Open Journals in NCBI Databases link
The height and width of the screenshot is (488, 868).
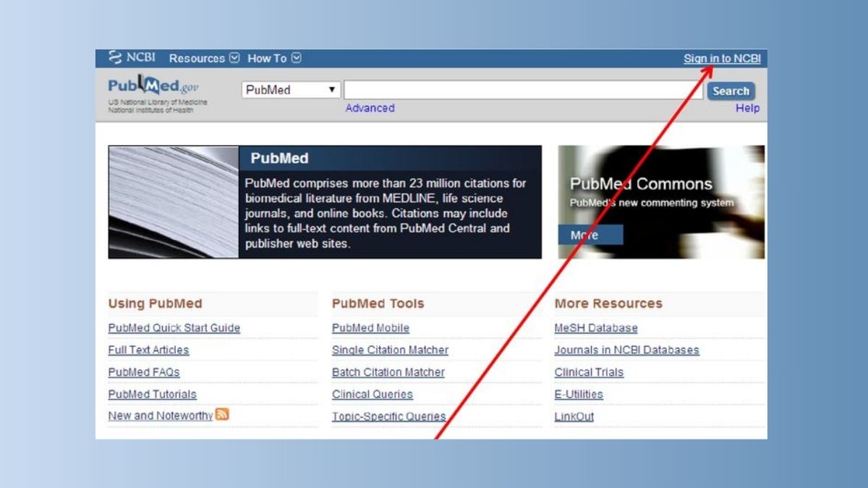[x=626, y=350]
